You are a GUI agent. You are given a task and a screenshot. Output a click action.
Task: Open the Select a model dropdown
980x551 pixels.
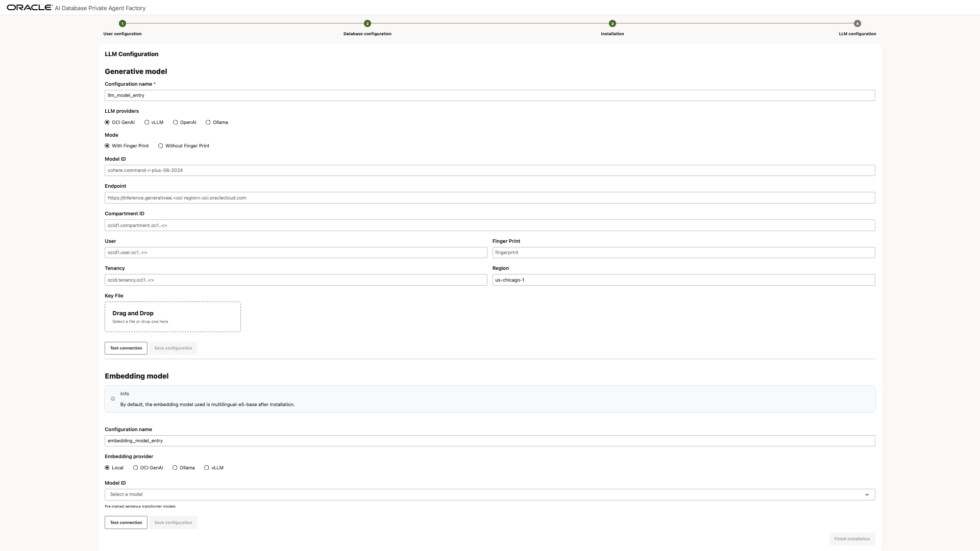pos(490,494)
